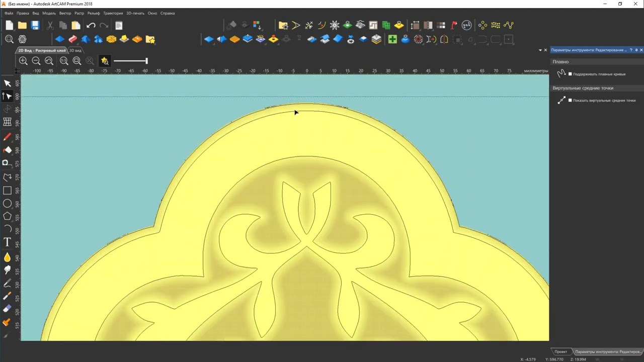Click the help question mark in tool panel
The width and height of the screenshot is (644, 362).
point(631,50)
